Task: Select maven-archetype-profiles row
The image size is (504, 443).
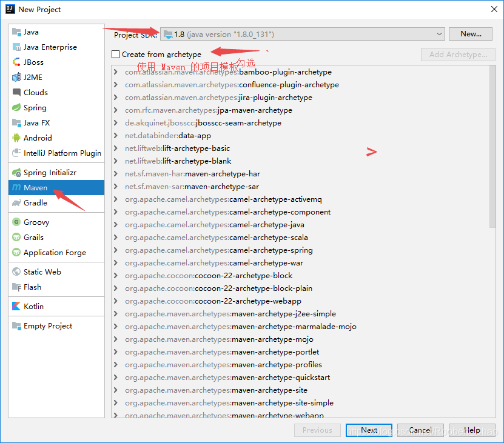Action: (x=300, y=365)
